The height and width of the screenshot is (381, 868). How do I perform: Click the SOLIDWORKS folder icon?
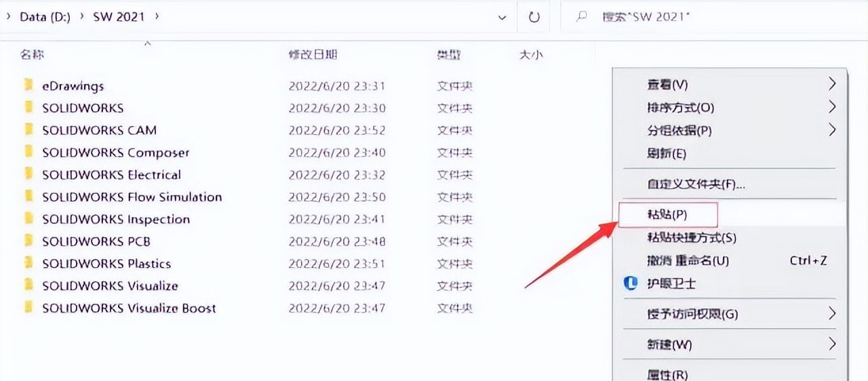tap(28, 107)
